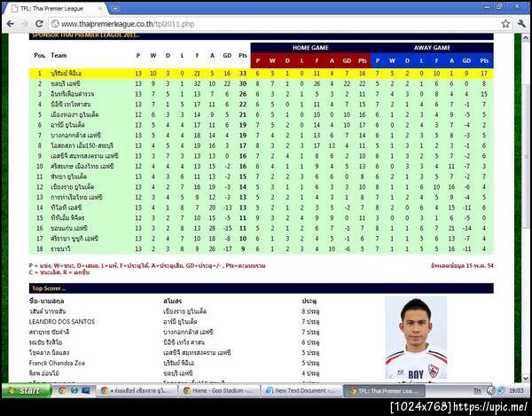Click พัทยา ยูไนเต็ด team name in row 11
Viewport: 532px width, 416px height.
click(69, 177)
